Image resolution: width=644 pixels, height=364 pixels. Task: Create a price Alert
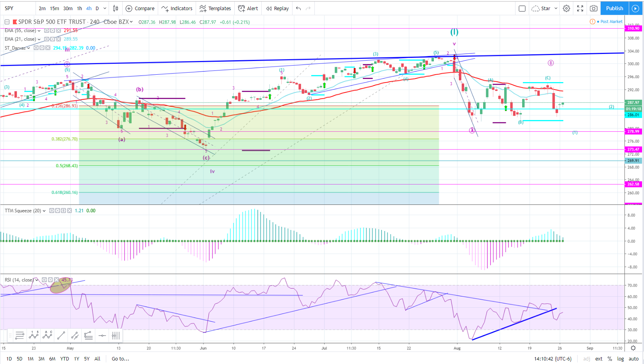pos(248,8)
